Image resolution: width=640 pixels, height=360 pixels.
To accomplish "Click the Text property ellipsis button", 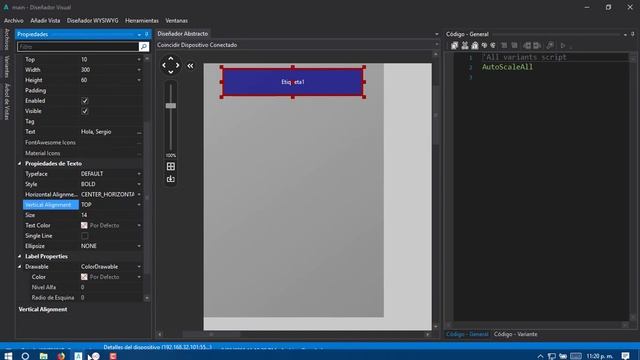I will click(139, 132).
